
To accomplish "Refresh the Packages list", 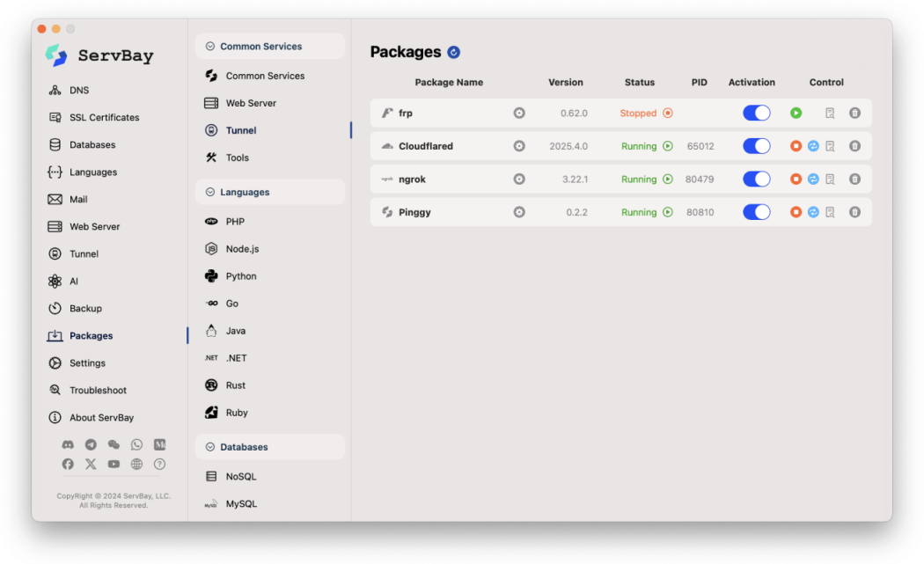I will coord(453,53).
